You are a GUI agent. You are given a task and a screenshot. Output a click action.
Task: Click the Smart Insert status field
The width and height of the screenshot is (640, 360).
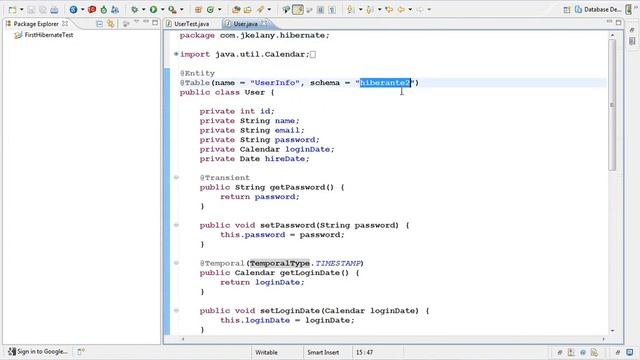point(323,352)
